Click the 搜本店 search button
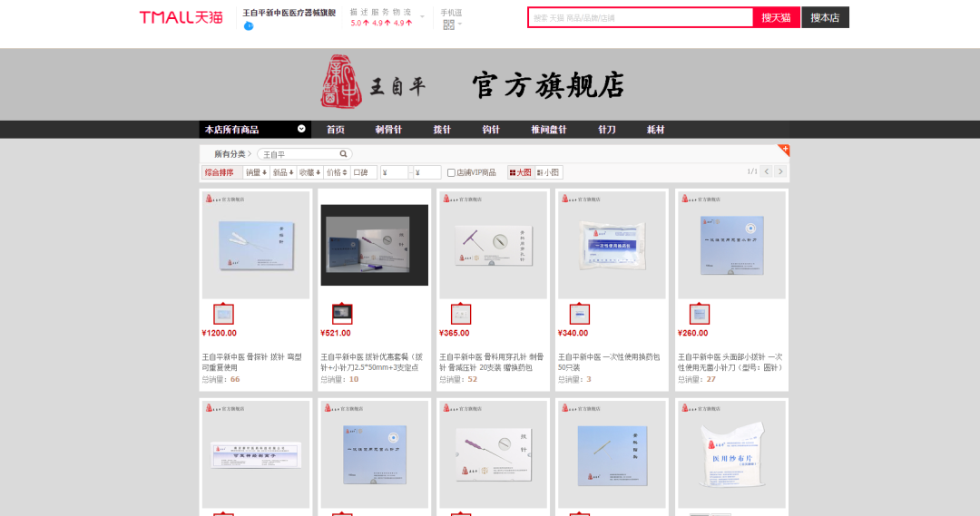Image resolution: width=980 pixels, height=516 pixels. pos(825,17)
